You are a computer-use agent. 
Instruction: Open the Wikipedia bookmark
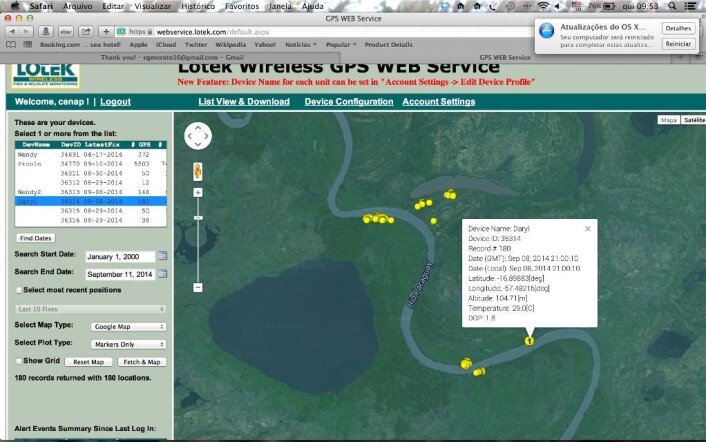pyautogui.click(x=231, y=45)
